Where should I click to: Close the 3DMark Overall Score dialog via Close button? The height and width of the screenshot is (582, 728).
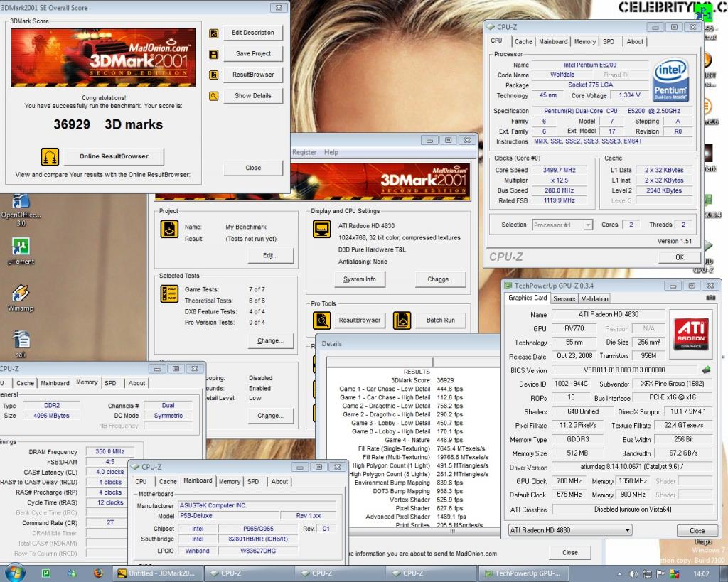click(x=253, y=168)
